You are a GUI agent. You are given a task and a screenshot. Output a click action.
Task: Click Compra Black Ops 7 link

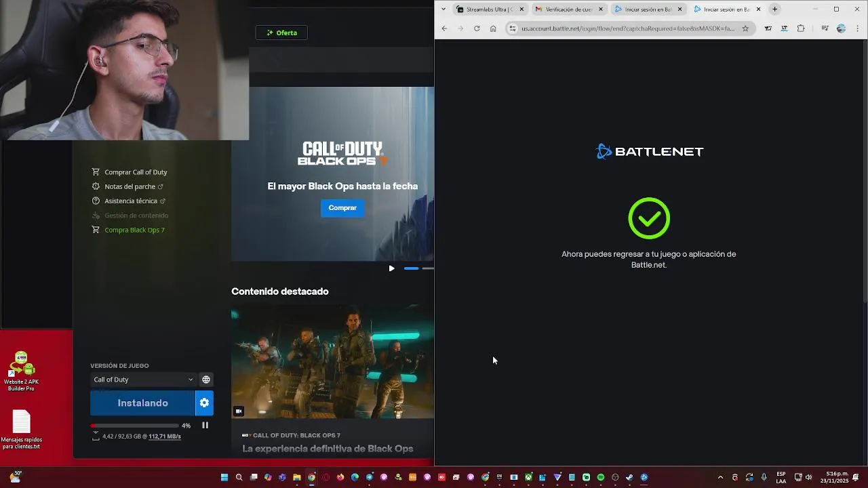pyautogui.click(x=128, y=230)
